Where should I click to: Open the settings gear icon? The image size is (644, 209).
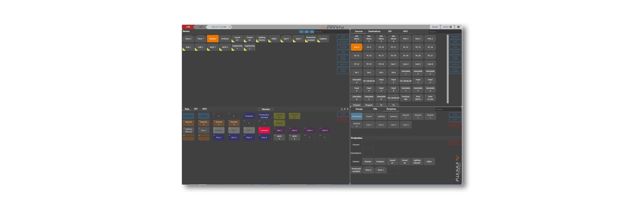click(x=459, y=27)
